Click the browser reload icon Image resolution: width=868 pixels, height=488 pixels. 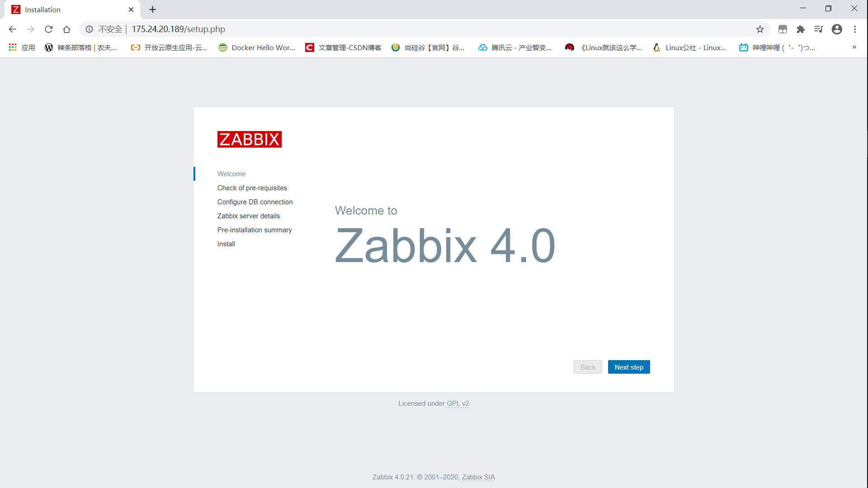48,29
